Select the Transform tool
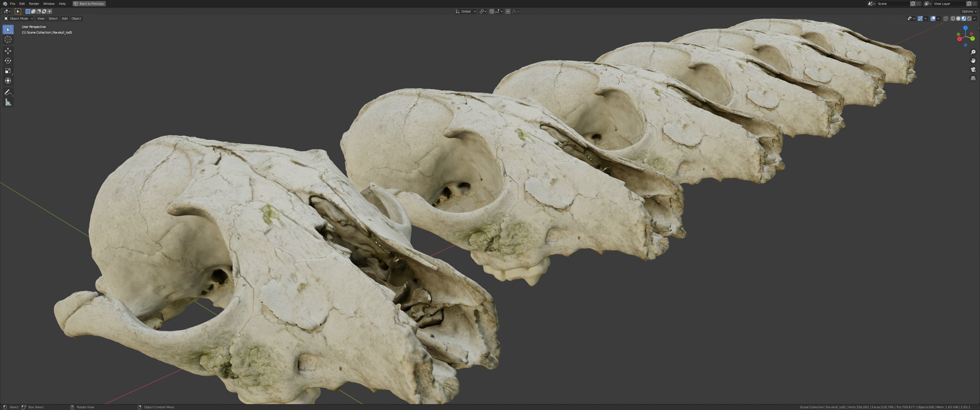 (x=8, y=81)
